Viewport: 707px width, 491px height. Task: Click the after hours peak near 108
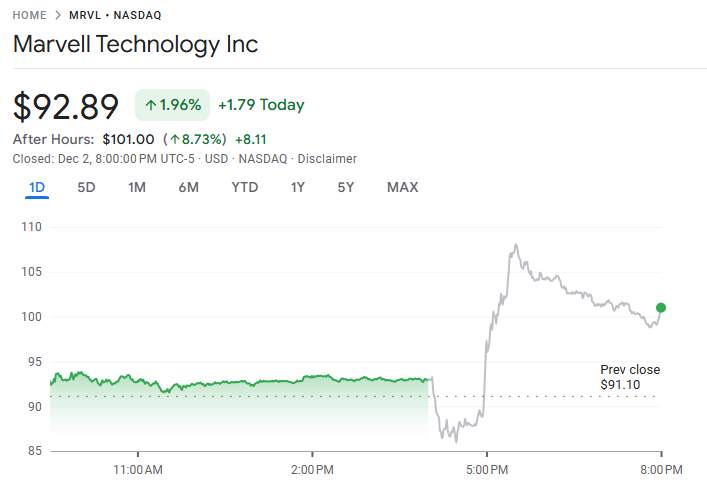pos(515,245)
